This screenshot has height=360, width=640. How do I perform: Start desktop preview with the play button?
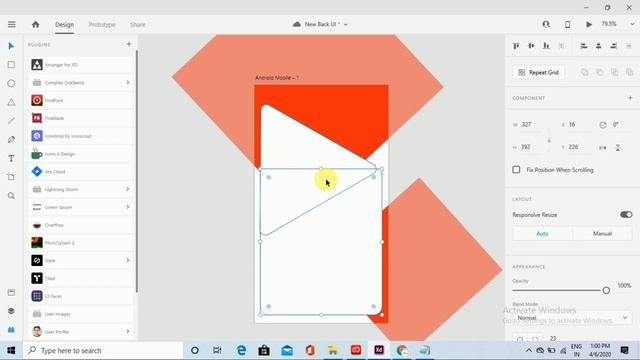[x=589, y=24]
